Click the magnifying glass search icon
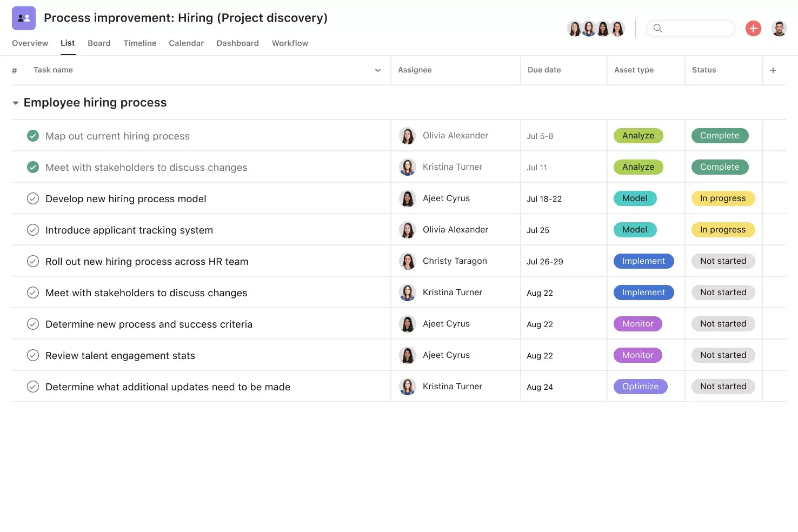Screen dimensions: 798x532 coord(657,28)
